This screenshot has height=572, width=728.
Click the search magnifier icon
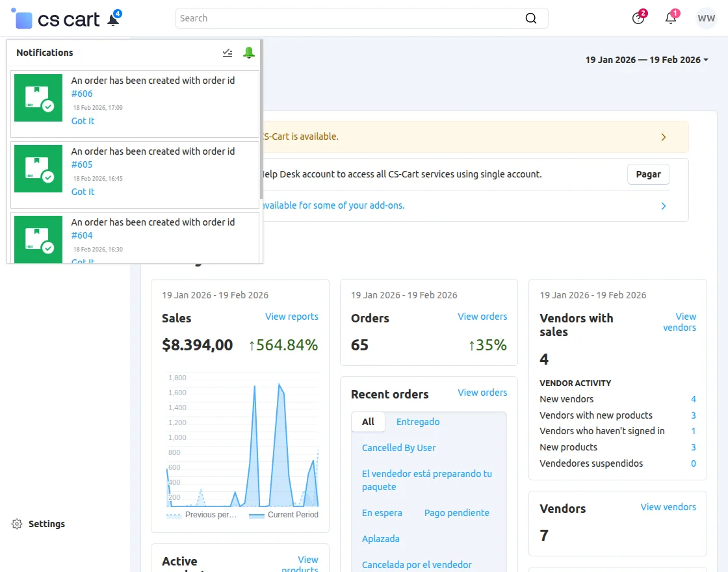(531, 18)
